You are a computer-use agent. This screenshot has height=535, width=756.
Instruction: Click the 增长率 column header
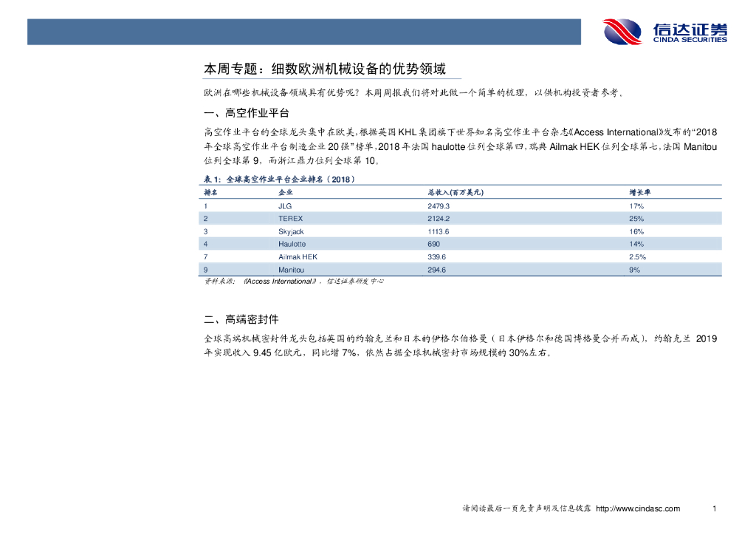(x=639, y=192)
